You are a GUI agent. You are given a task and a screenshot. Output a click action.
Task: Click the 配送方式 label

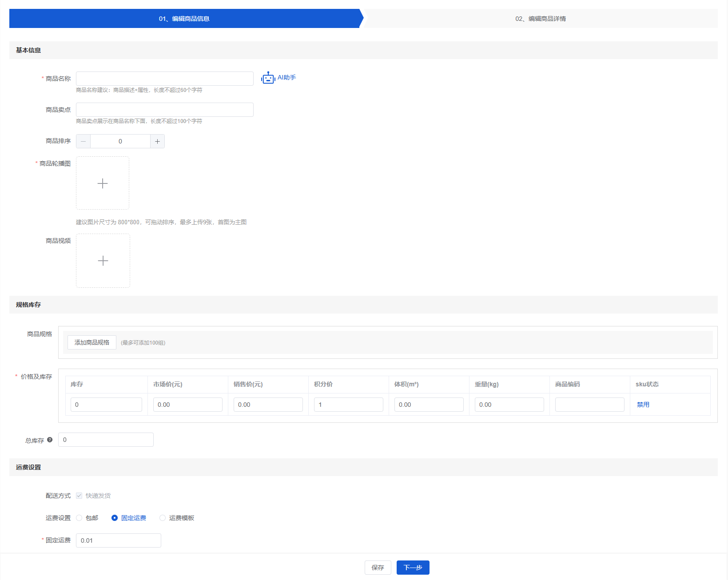point(58,496)
